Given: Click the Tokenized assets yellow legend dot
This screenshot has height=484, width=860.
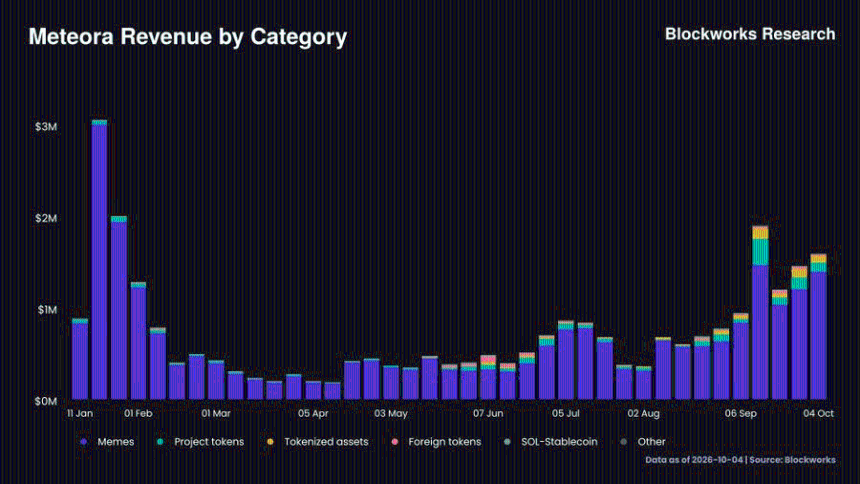Looking at the screenshot, I should (x=270, y=442).
